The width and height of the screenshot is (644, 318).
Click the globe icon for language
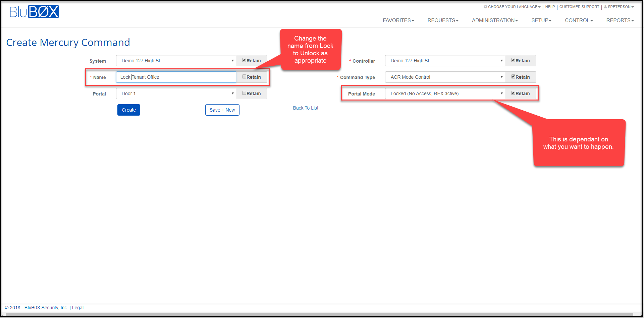pyautogui.click(x=485, y=7)
